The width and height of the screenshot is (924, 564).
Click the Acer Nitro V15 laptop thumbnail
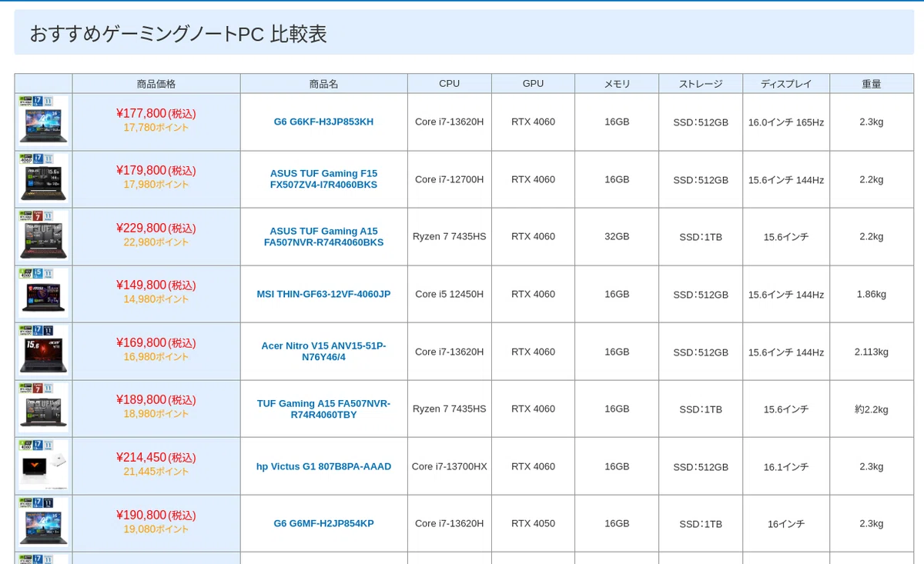click(x=43, y=352)
